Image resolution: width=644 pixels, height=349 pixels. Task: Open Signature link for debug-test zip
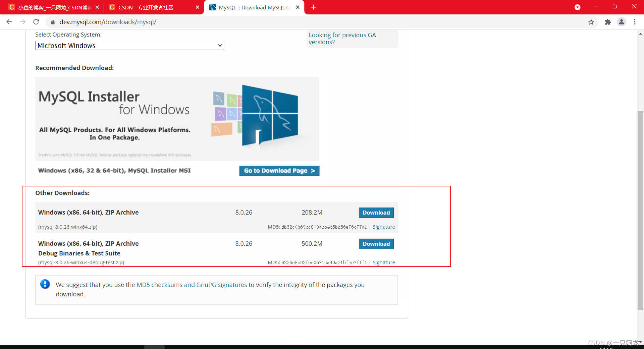tap(384, 263)
